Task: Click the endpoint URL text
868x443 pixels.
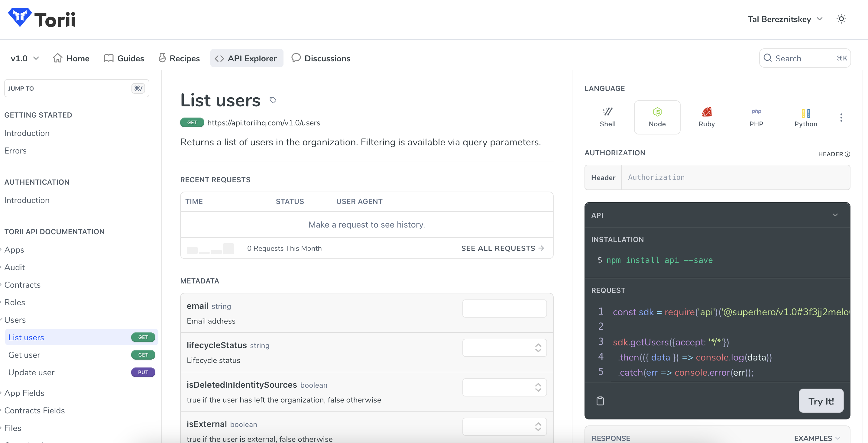Action: click(264, 123)
